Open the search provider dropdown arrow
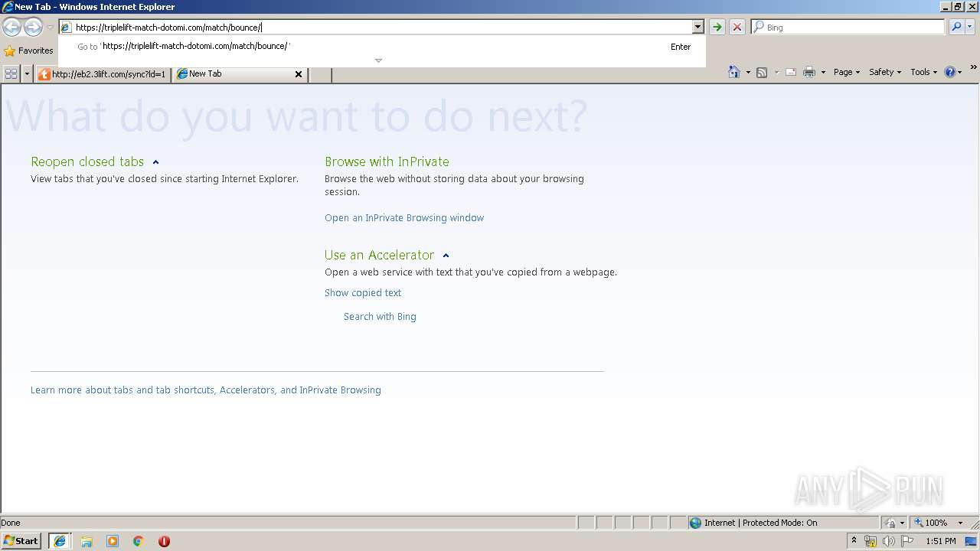The width and height of the screenshot is (980, 551). tap(969, 27)
